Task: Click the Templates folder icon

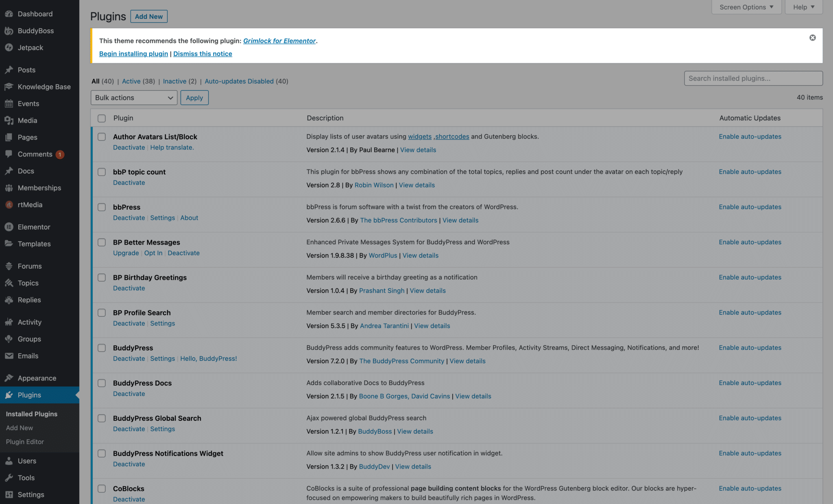Action: 9,244
